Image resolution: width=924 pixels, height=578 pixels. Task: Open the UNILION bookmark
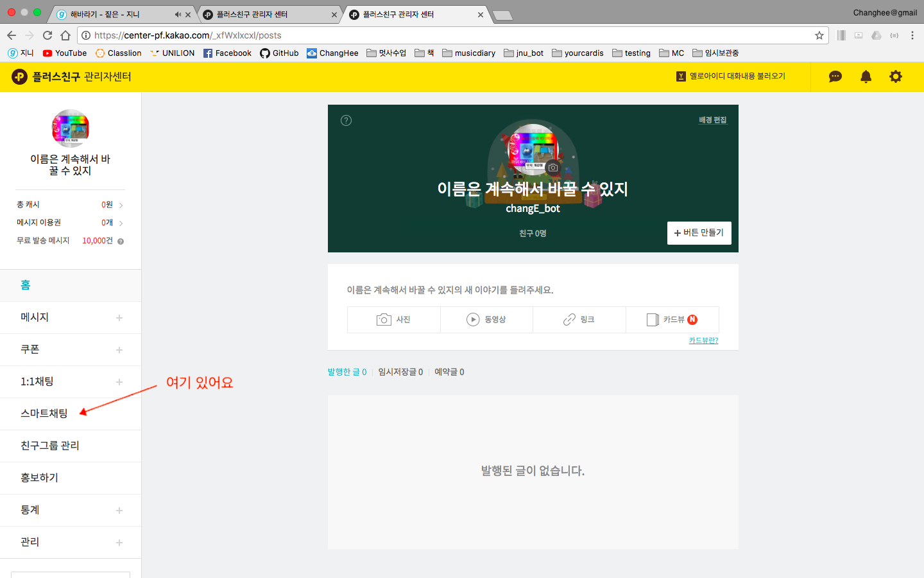pos(172,53)
